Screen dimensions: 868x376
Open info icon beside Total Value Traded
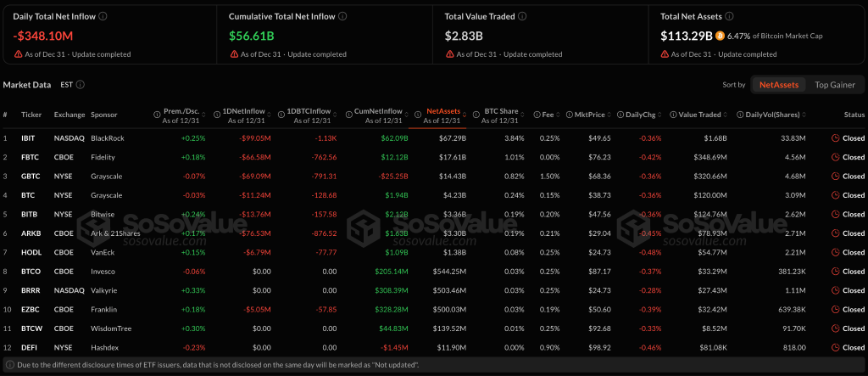tap(522, 16)
